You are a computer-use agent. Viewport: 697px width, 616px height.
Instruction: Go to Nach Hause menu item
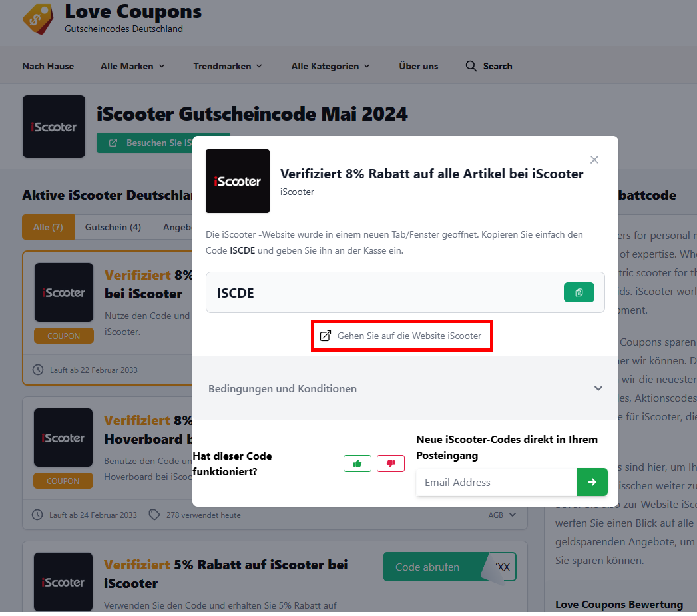point(48,66)
